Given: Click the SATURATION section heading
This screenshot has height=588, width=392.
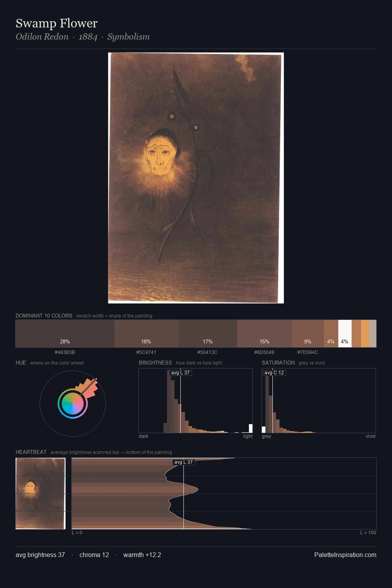Looking at the screenshot, I should 278,363.
